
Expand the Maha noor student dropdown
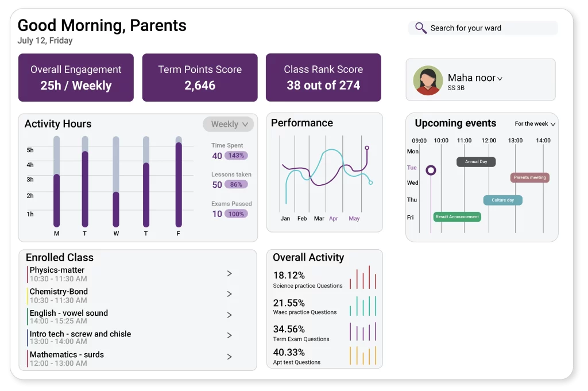pyautogui.click(x=500, y=79)
